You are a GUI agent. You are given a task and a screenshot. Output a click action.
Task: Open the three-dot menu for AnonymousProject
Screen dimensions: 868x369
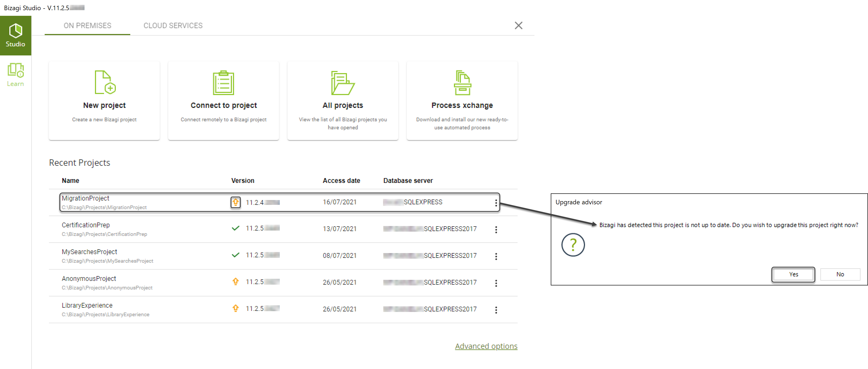pos(496,283)
